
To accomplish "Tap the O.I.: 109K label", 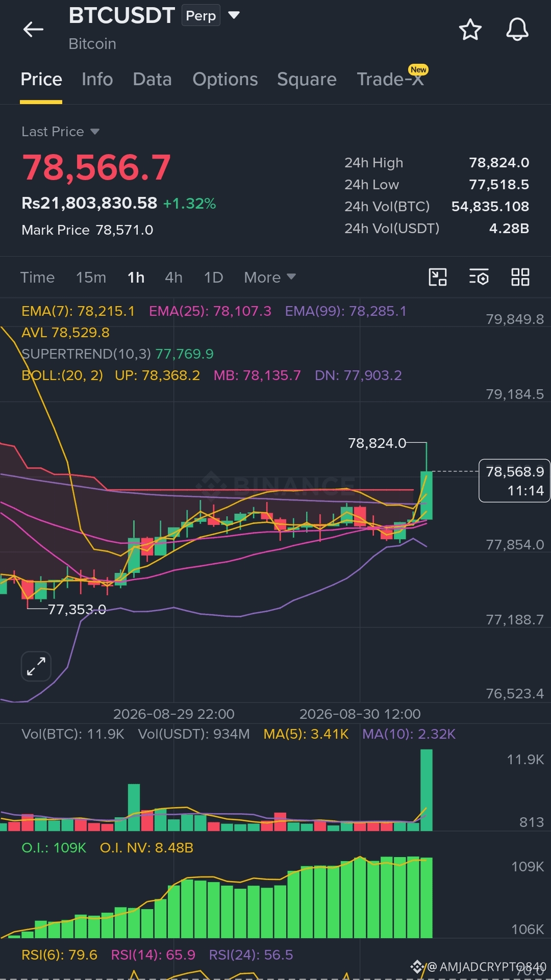I will [54, 847].
